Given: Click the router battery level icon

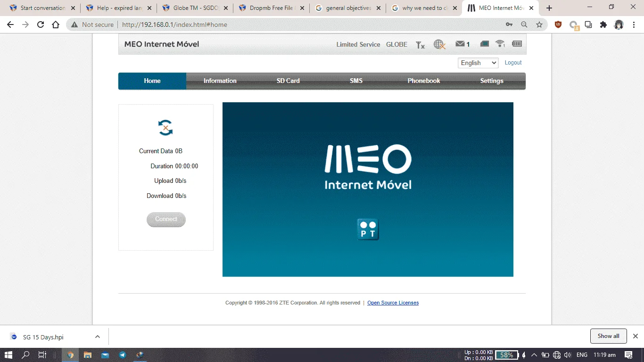Looking at the screenshot, I should click(517, 44).
